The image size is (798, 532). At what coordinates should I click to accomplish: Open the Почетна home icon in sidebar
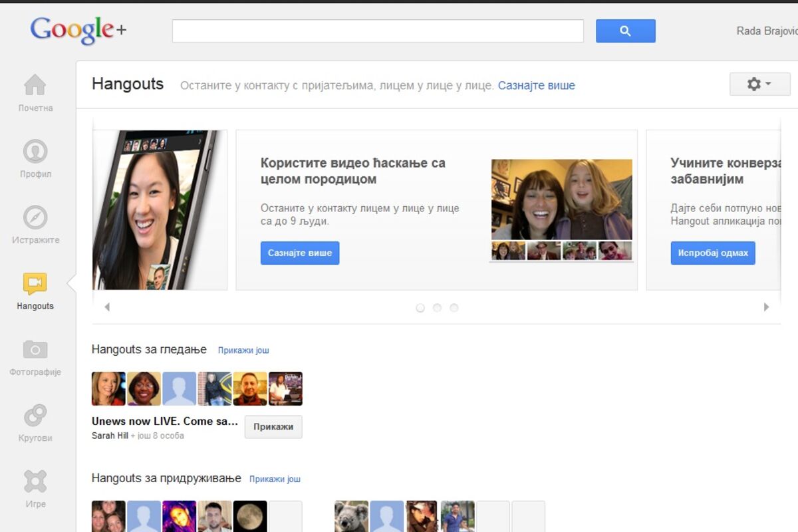(35, 85)
